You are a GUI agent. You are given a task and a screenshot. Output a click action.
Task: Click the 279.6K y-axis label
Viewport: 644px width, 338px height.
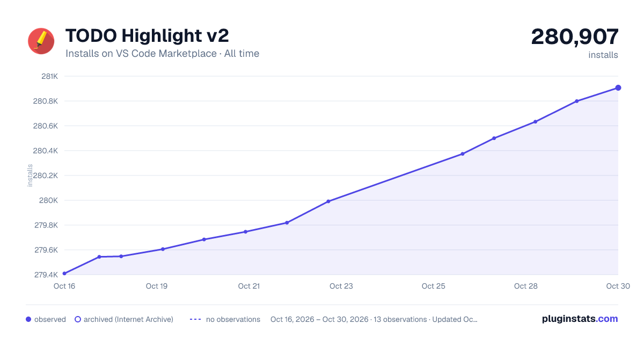click(46, 250)
